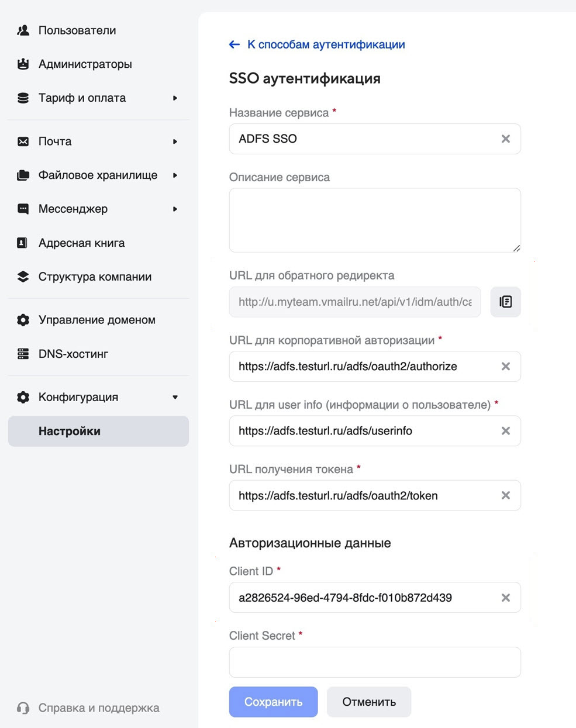Viewport: 576px width, 728px height.
Task: Clear the token URL field
Action: tap(506, 495)
